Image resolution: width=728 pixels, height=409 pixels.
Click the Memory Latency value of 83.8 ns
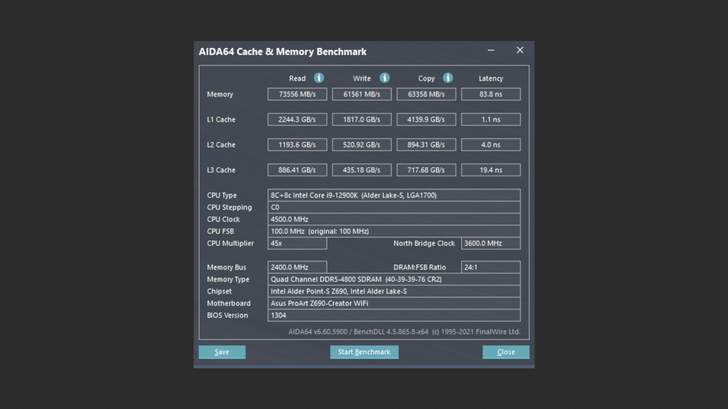[x=490, y=94]
